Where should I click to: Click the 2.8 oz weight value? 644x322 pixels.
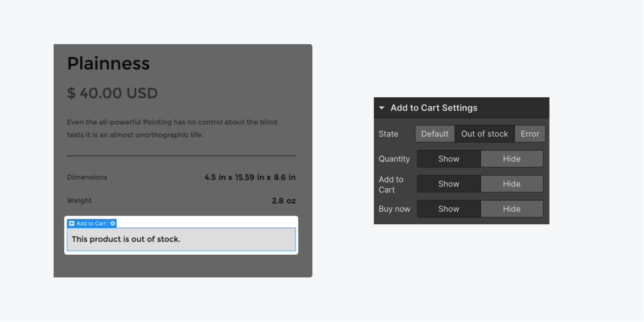(x=284, y=201)
